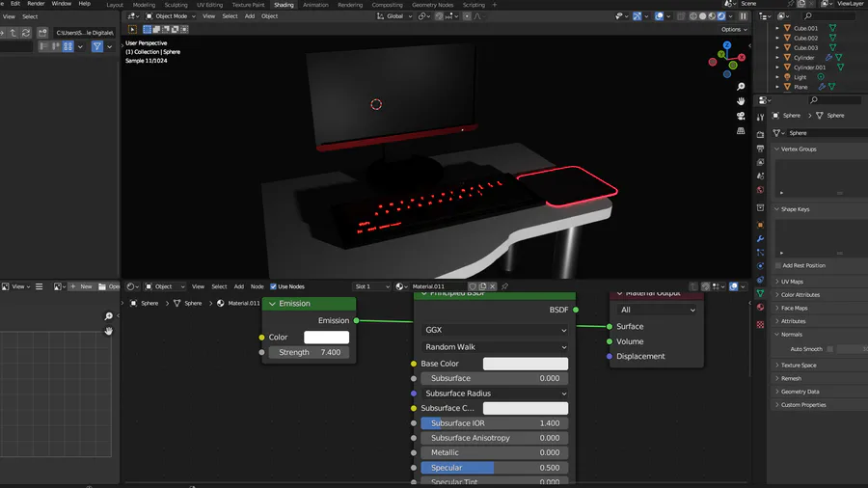Open the viewport Options popover
The width and height of the screenshot is (868, 488).
coord(734,29)
